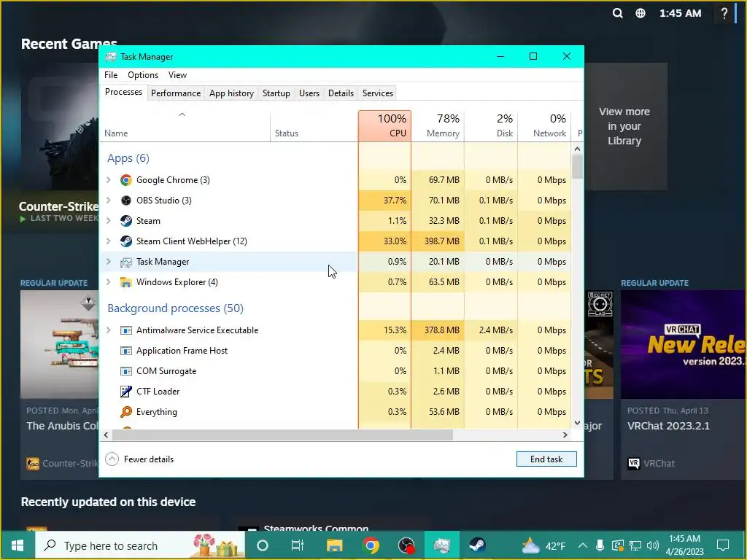Open volume control in the system tray
747x560 pixels.
click(653, 545)
